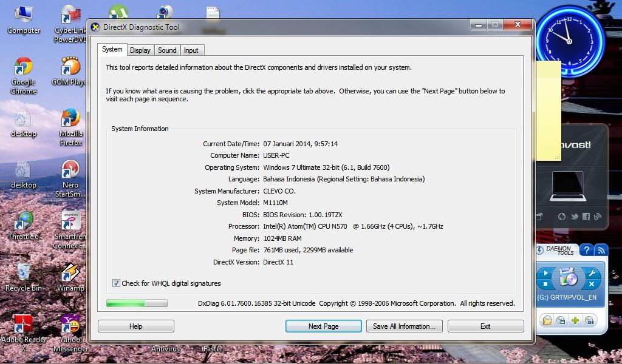
Task: Click the Next Page button
Action: click(x=324, y=326)
